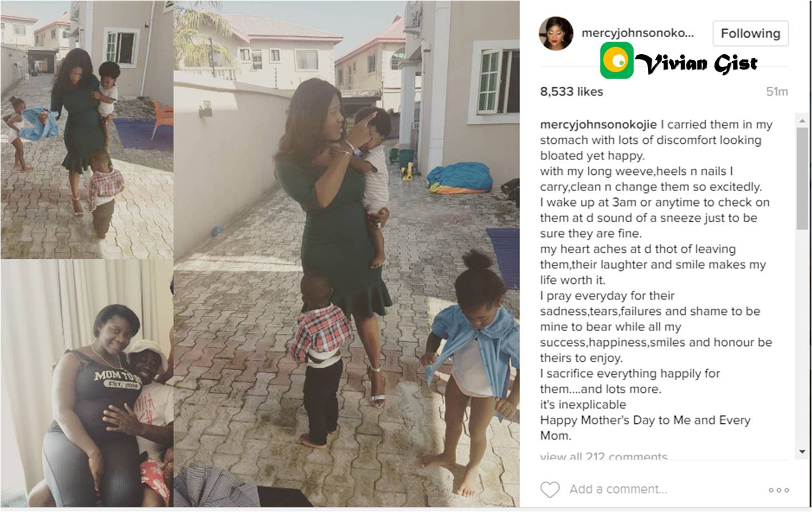Click the Vivian Gist logo icon
812x512 pixels.
(616, 61)
